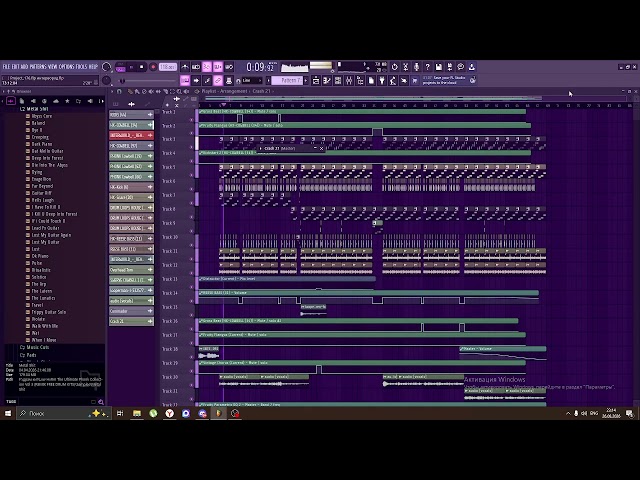Expand the Cy Music Cuts folder
This screenshot has width=640, height=480.
click(x=34, y=347)
